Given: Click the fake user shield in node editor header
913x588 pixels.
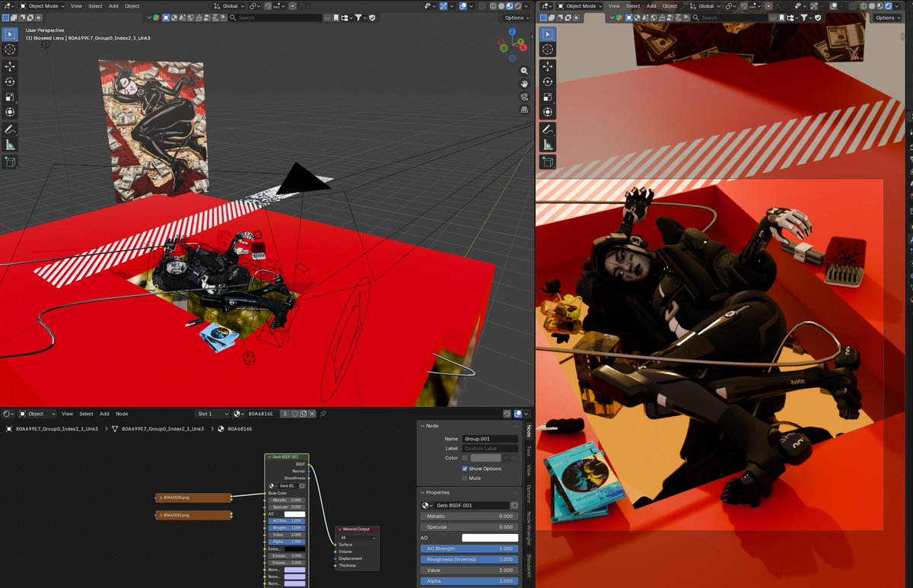Looking at the screenshot, I should (295, 414).
